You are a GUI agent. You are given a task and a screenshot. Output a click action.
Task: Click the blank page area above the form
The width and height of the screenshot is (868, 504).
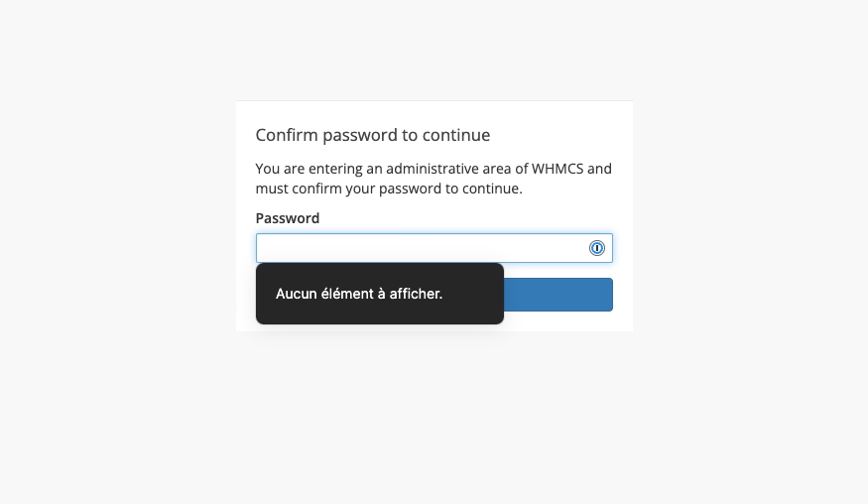(x=434, y=50)
